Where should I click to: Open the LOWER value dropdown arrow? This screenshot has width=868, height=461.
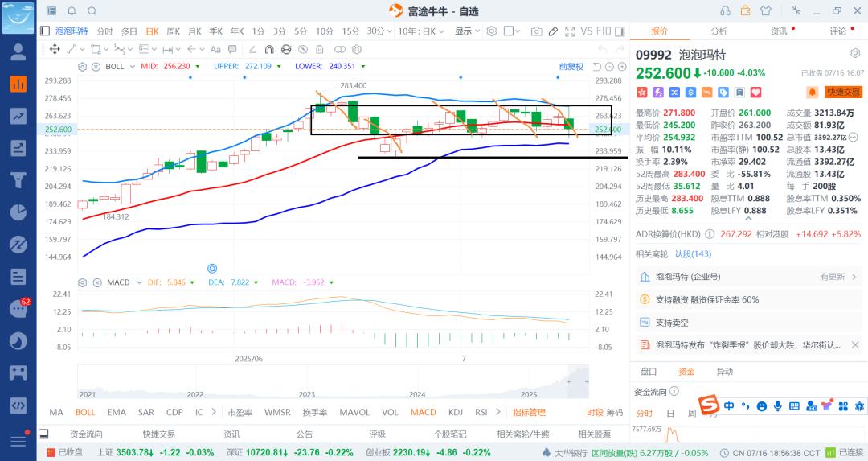363,67
